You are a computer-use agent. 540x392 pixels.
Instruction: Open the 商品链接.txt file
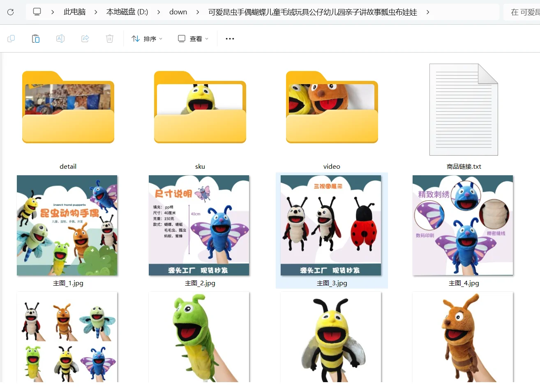coord(463,110)
